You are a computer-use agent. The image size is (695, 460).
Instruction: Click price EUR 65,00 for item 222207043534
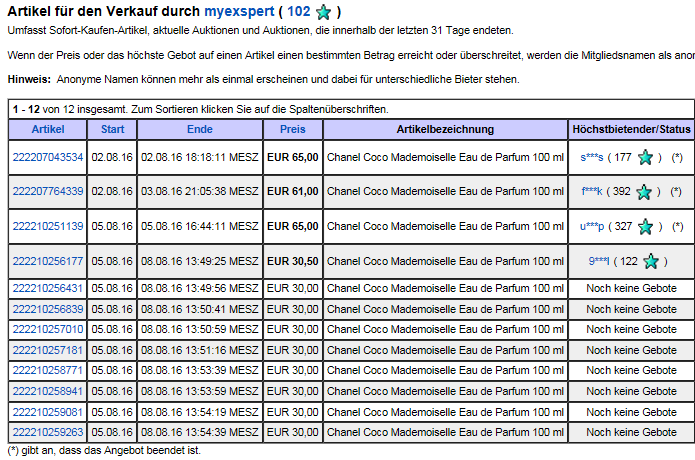293,157
